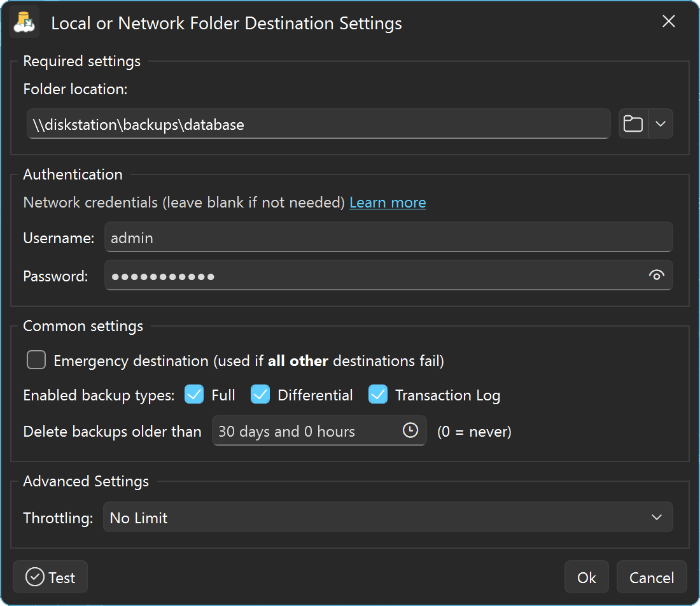Focus the Username input field

coord(388,238)
